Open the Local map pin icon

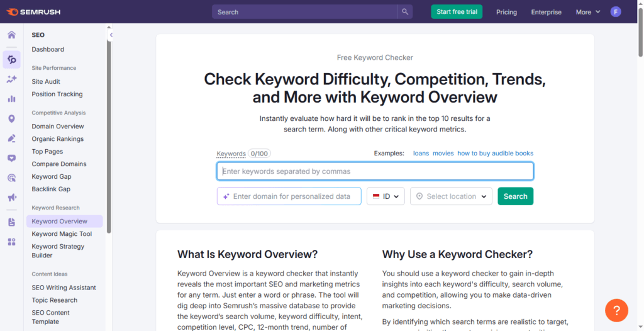11,119
